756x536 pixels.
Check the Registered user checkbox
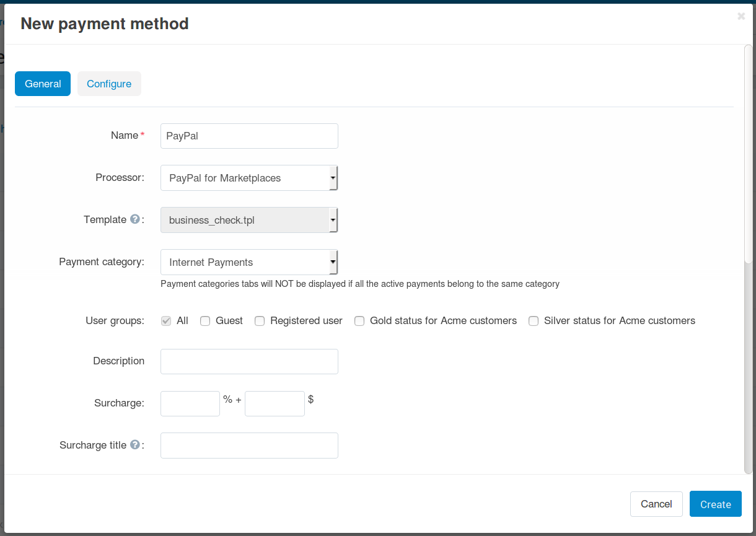(x=260, y=321)
